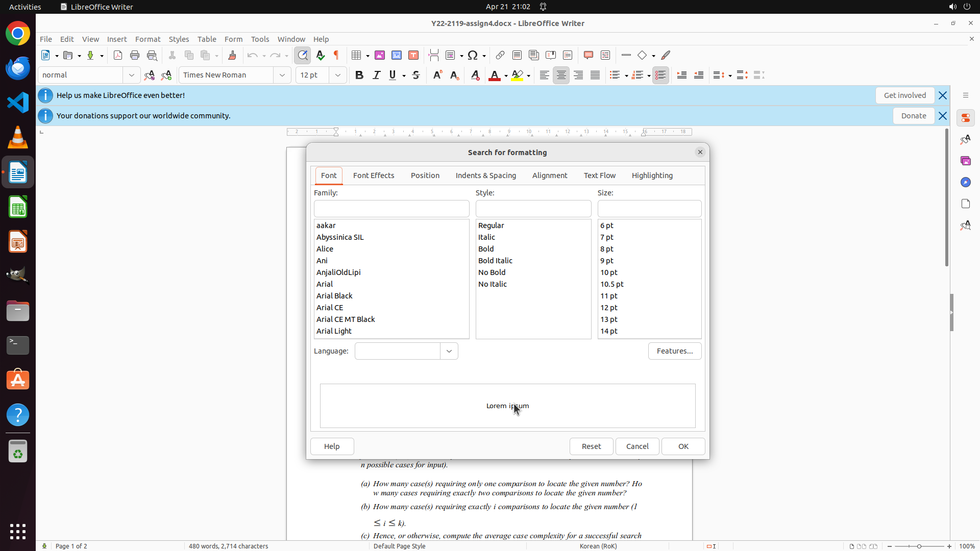
Task: Click the Export as PDF icon
Action: [x=118, y=55]
